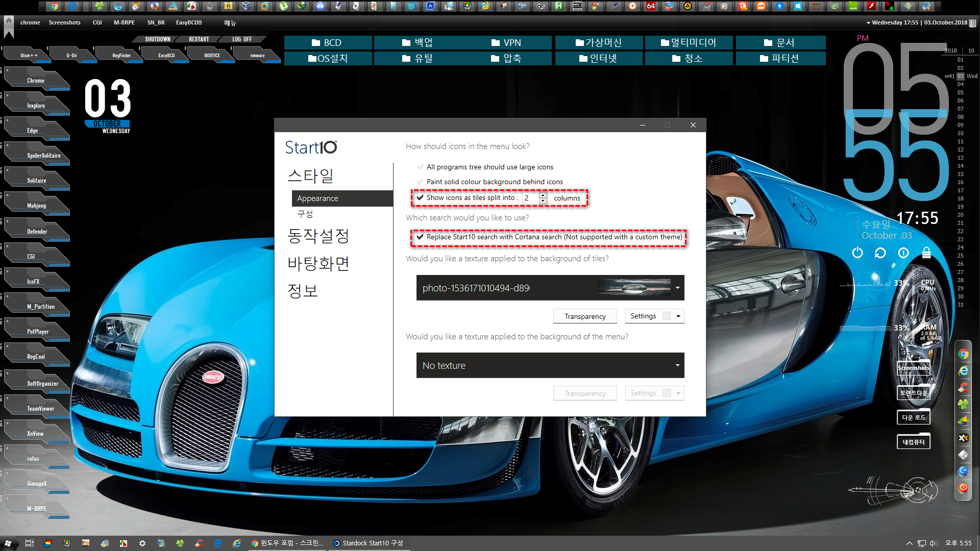Open the OS설치 folder shortcut
The image size is (980, 551).
tap(328, 59)
